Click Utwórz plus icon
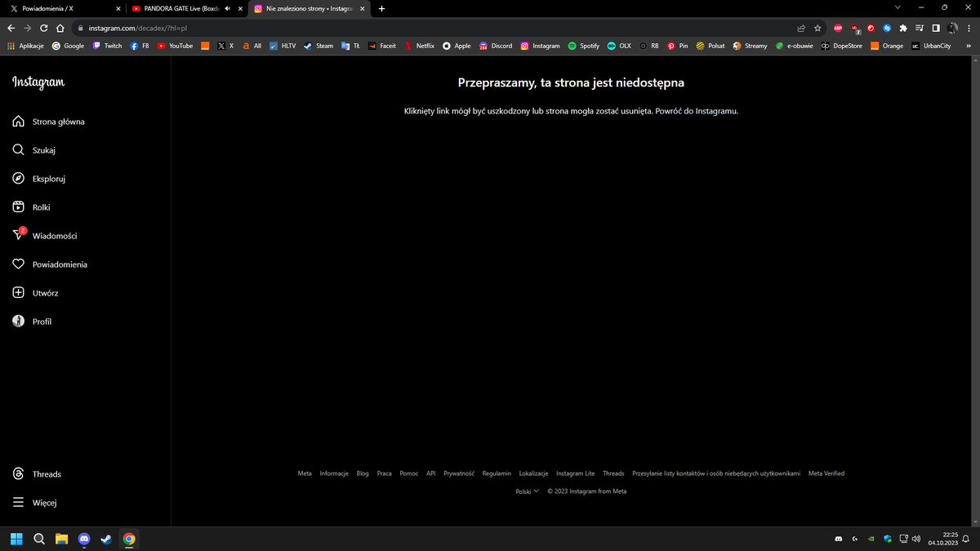 [x=19, y=293]
